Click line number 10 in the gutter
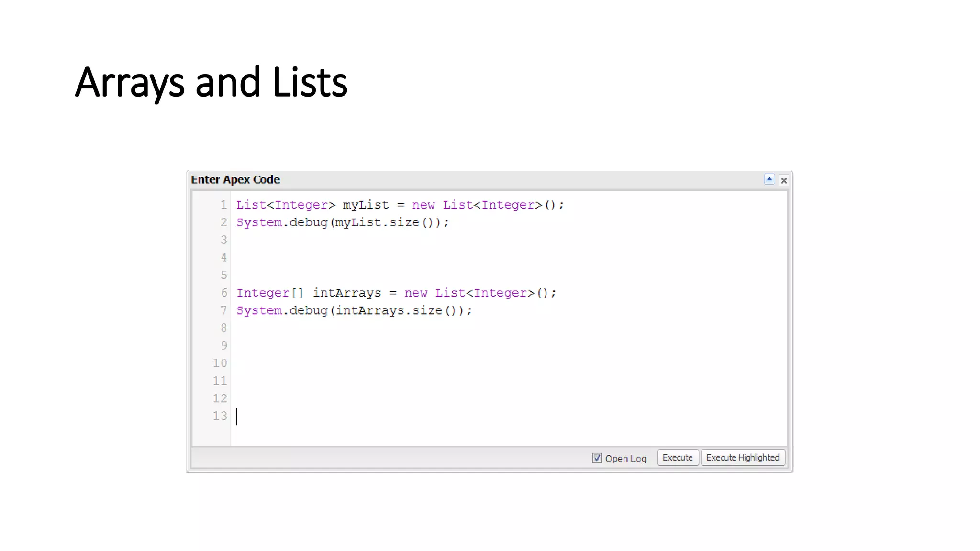 click(220, 364)
